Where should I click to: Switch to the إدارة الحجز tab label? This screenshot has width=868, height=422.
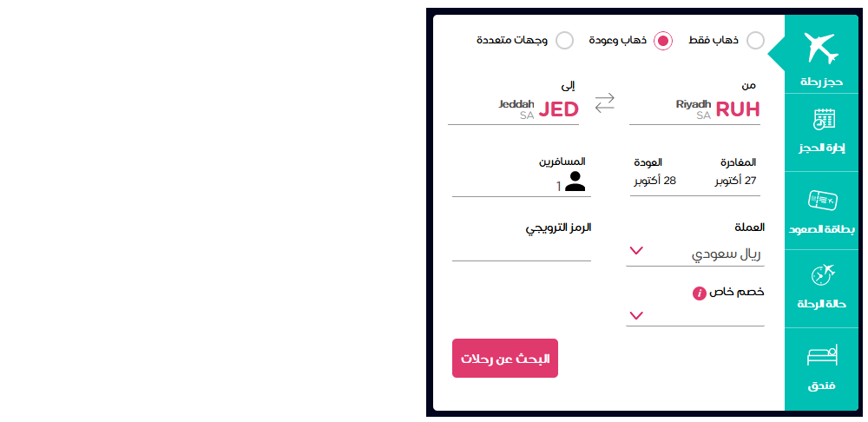[x=821, y=149]
